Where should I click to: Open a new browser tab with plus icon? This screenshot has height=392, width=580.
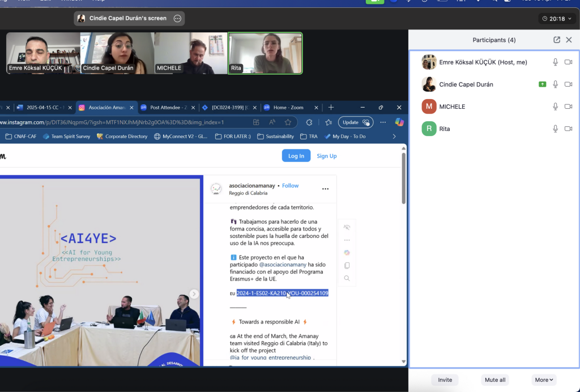click(x=331, y=108)
